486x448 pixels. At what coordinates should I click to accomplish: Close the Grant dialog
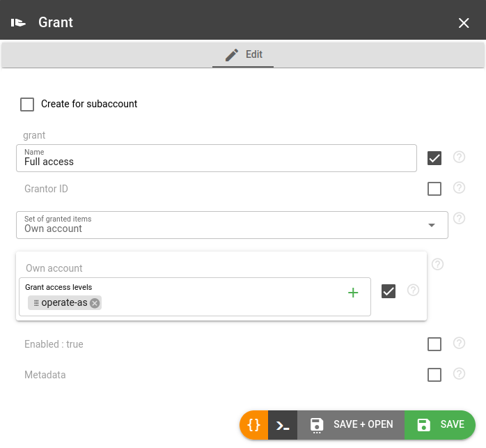click(464, 23)
